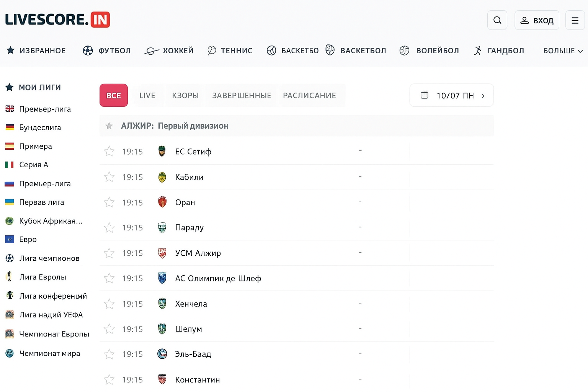Select the ВОЛЕЙБОЛ sport icon
588x392 pixels.
coord(404,50)
